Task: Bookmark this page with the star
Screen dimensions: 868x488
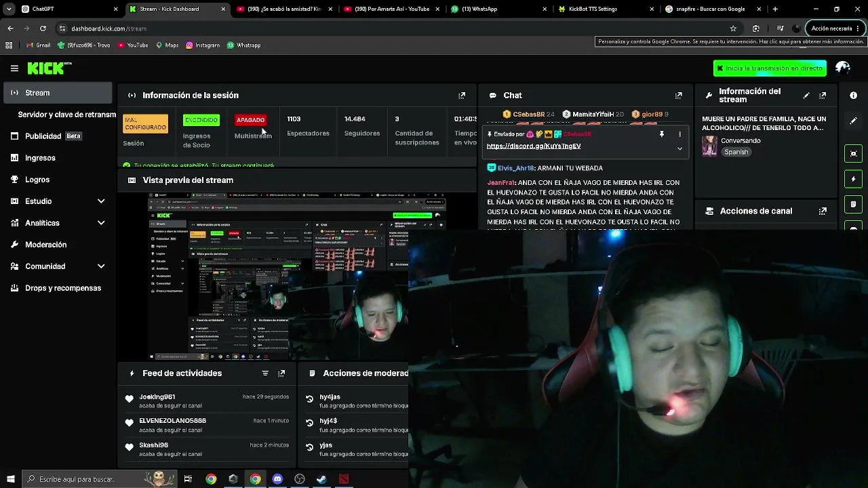Action: (x=733, y=28)
